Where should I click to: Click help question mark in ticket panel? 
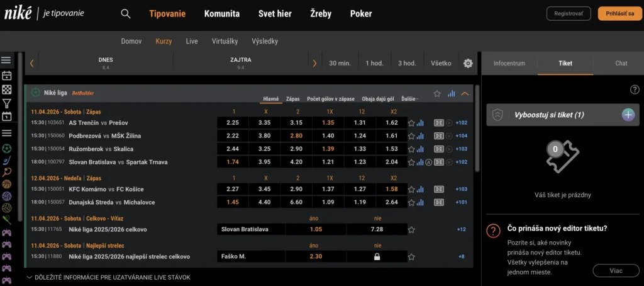click(x=635, y=89)
